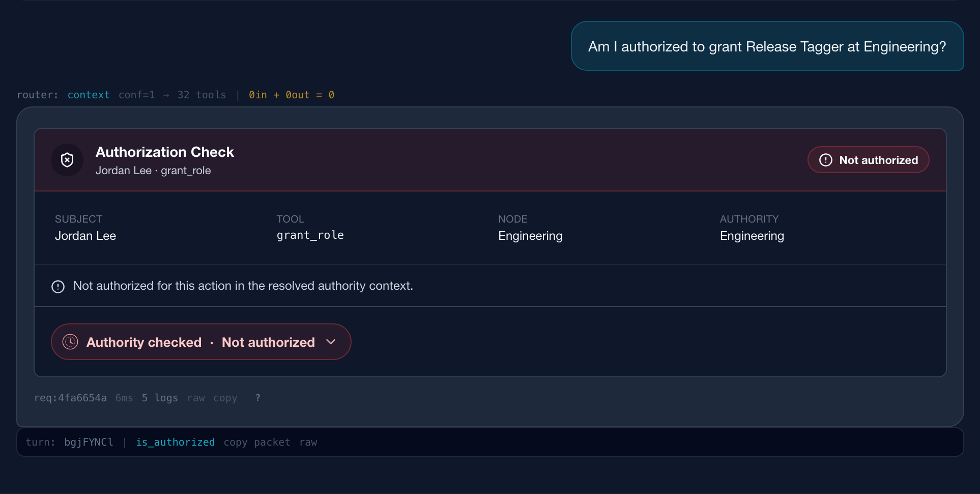Image resolution: width=980 pixels, height=494 pixels.
Task: Click the Jordan Lee subject value
Action: pos(85,236)
